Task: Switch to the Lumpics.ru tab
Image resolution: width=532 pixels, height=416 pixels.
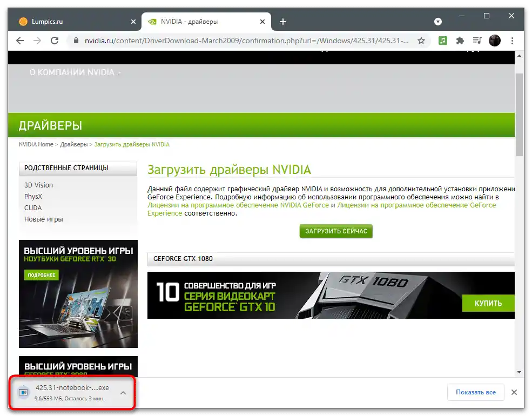Action: click(x=74, y=22)
